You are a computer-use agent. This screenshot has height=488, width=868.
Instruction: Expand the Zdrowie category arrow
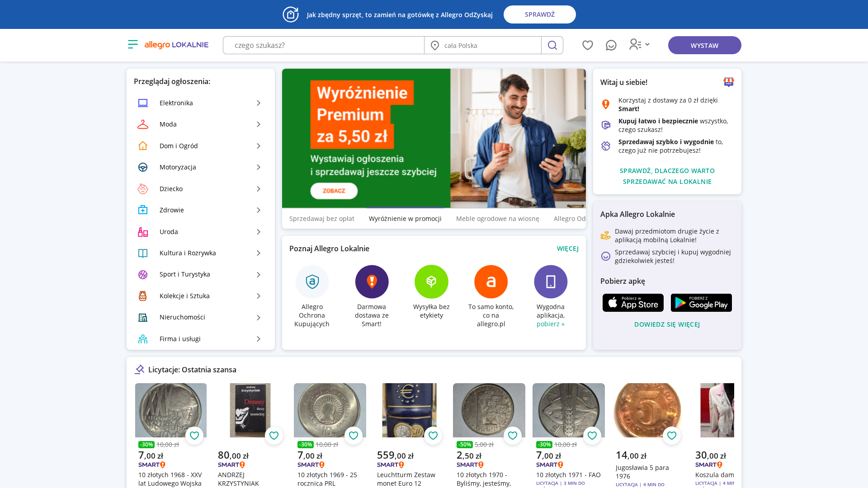tap(259, 210)
